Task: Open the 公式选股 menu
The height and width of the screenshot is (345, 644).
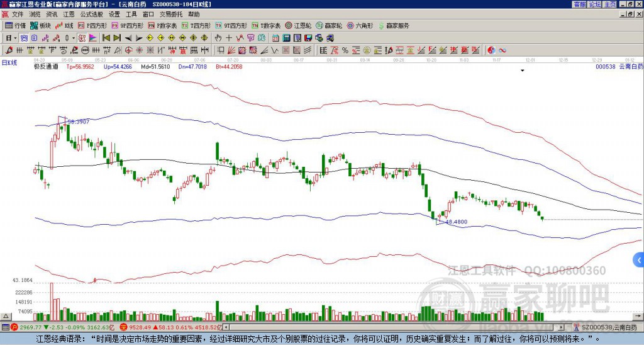Action: pos(92,14)
